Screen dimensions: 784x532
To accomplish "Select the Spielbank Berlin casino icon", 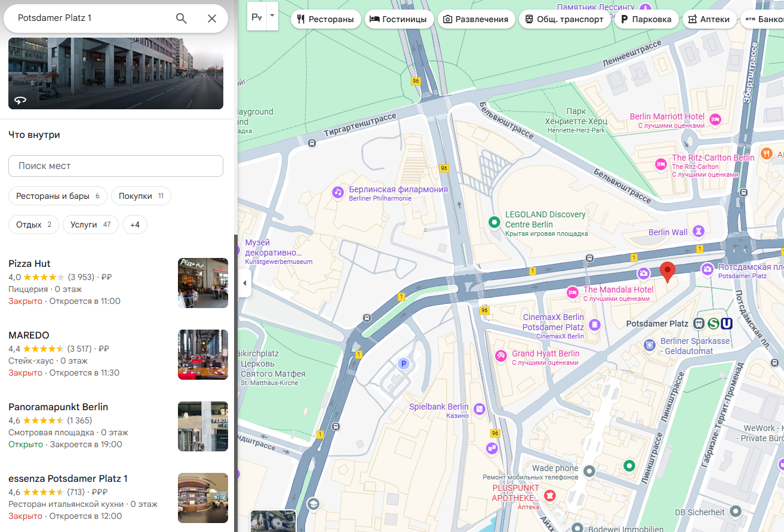I will (479, 409).
